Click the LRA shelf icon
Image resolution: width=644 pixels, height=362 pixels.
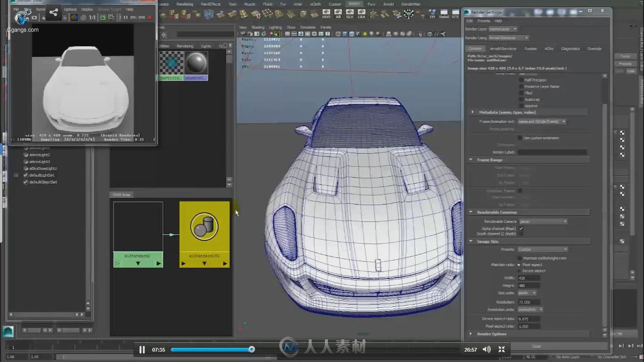tap(361, 14)
